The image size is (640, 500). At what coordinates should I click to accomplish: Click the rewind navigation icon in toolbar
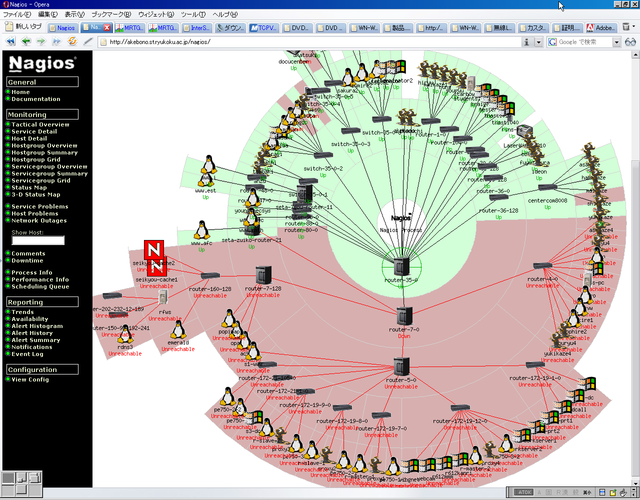click(10, 41)
